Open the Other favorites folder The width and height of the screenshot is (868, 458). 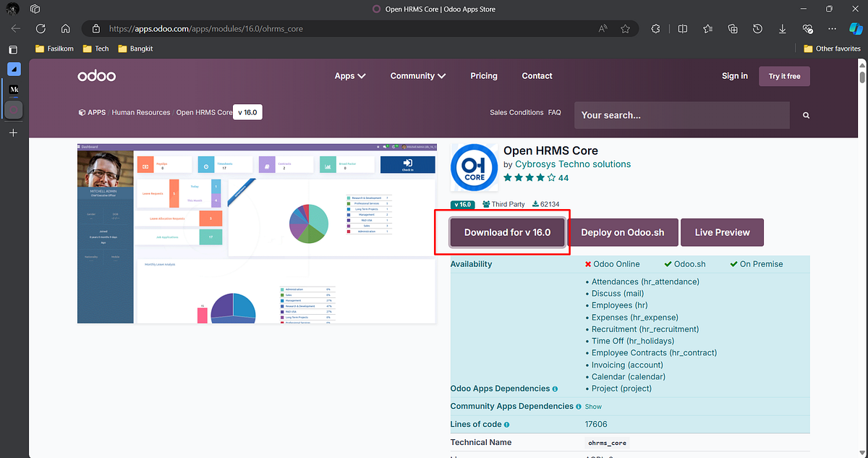[x=832, y=48]
